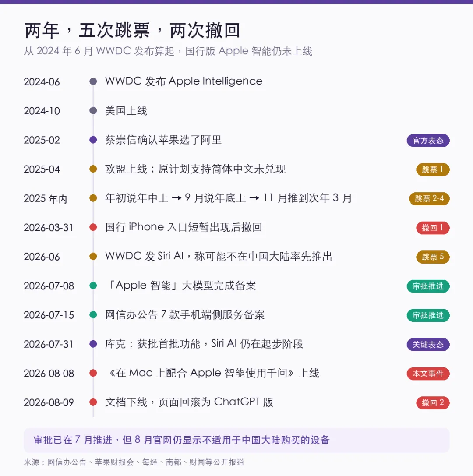Click the text 蔡崇信确认苹果选了阿里
The width and height of the screenshot is (473, 476).
pos(163,140)
